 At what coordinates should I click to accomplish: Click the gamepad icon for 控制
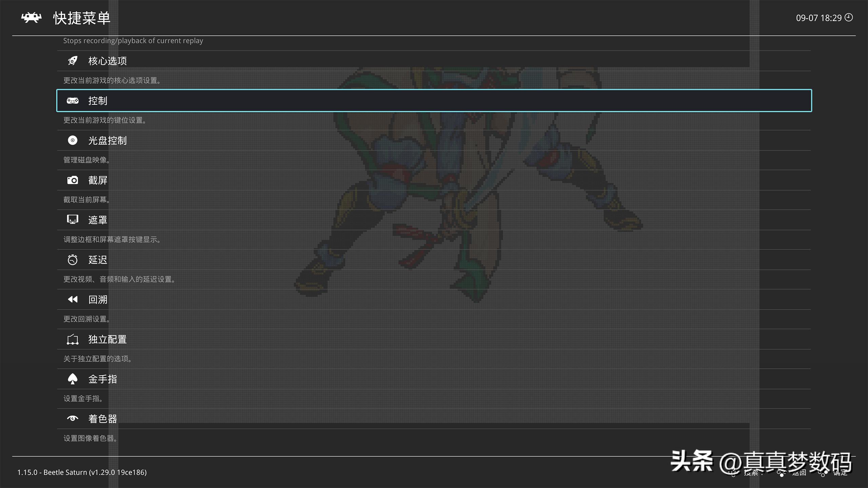pos(73,101)
